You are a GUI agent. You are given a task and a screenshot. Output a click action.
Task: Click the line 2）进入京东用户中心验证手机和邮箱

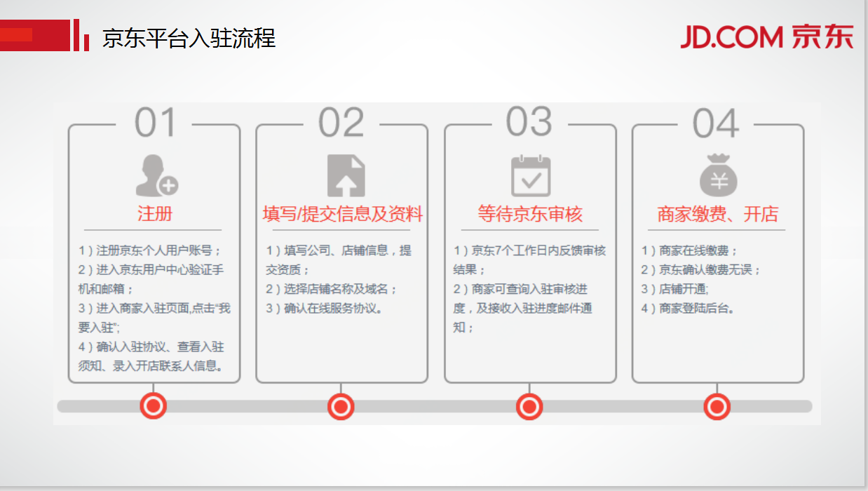[x=151, y=279]
